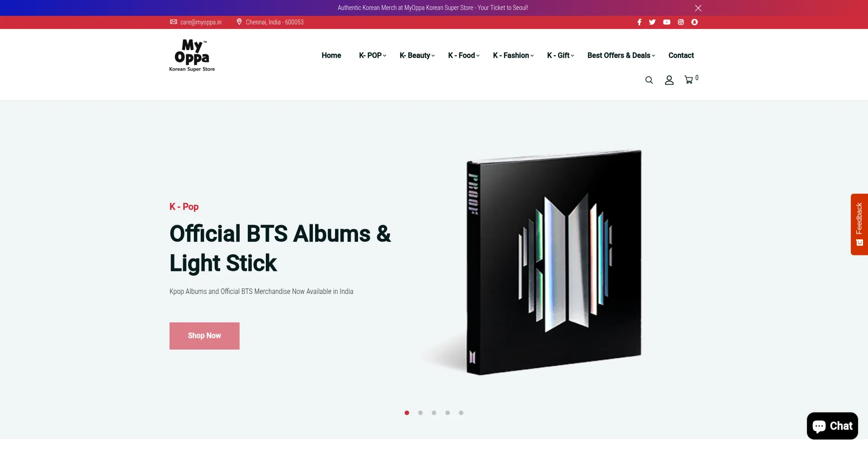Screen dimensions: 868x449
Task: Open the search magnifier icon
Action: (649, 80)
